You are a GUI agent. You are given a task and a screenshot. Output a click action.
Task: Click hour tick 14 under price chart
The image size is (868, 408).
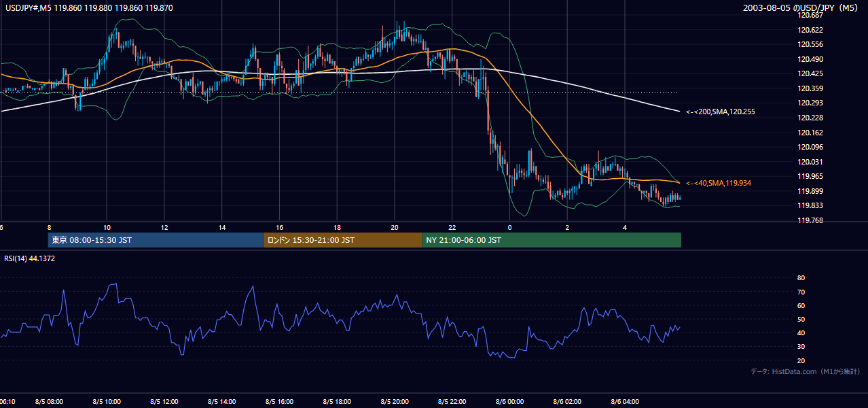click(222, 227)
